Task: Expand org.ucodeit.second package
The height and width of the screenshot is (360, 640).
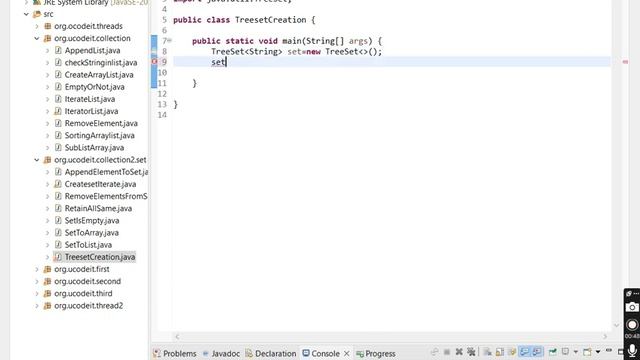Action: (37, 282)
